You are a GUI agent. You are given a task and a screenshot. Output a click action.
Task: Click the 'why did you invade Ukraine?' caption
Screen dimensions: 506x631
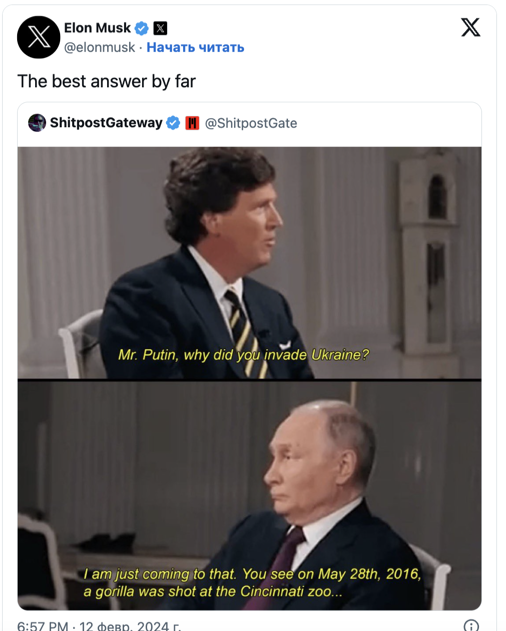click(276, 355)
